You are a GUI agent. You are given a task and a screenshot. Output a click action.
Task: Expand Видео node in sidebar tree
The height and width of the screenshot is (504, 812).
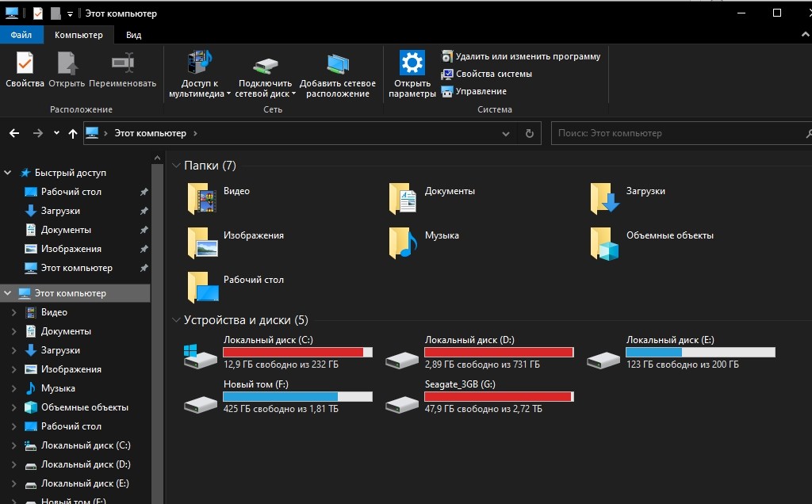(x=14, y=312)
